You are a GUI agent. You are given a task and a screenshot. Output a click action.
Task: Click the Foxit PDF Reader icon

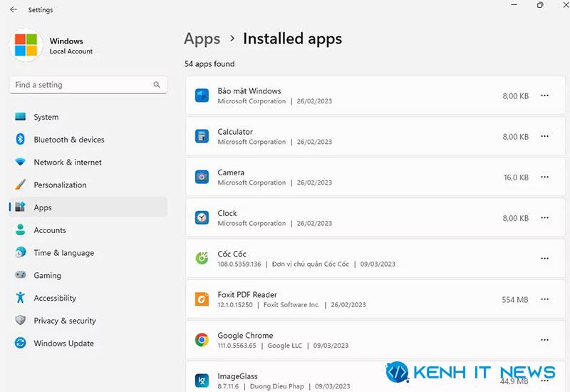pyautogui.click(x=202, y=299)
